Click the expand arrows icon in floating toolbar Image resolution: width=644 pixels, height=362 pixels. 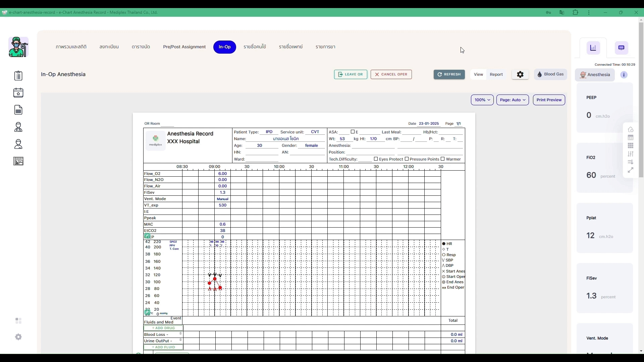pyautogui.click(x=631, y=170)
